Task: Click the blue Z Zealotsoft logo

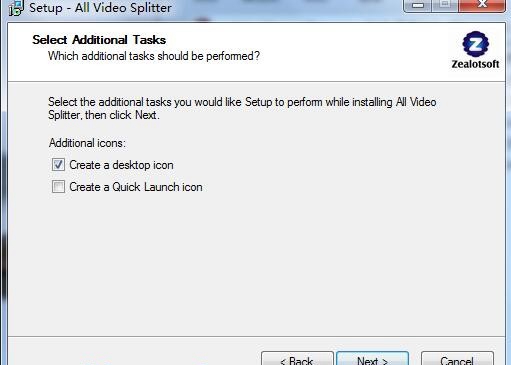Action: 476,44
